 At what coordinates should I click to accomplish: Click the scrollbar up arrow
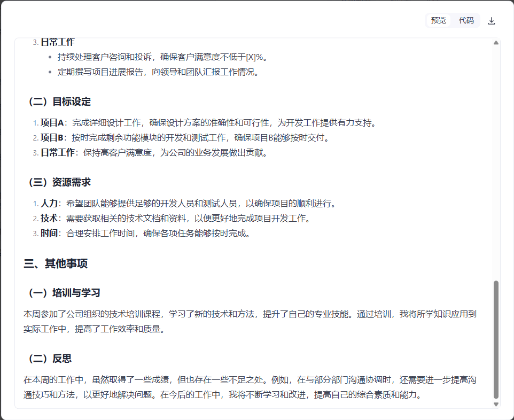[x=496, y=43]
